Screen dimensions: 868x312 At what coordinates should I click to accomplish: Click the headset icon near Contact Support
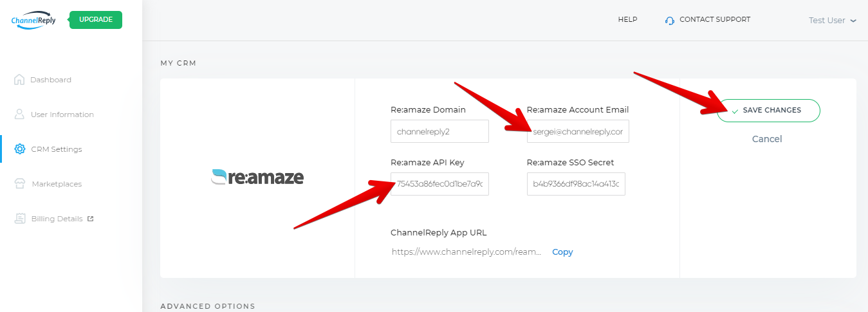[x=669, y=21]
